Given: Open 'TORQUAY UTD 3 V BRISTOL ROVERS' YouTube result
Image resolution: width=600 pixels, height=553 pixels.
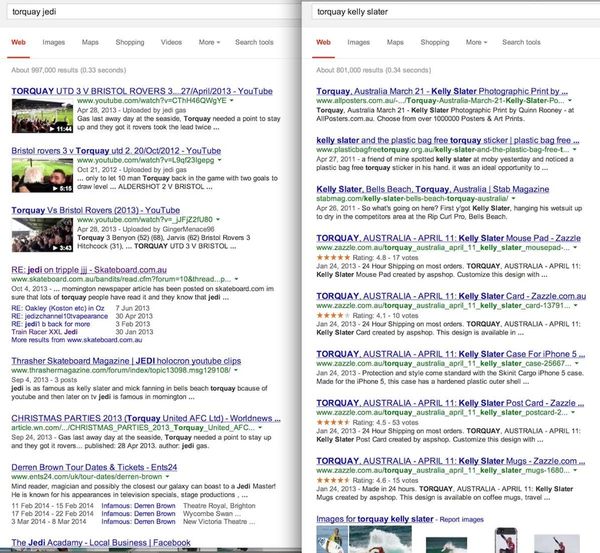Looking at the screenshot, I should click(142, 91).
